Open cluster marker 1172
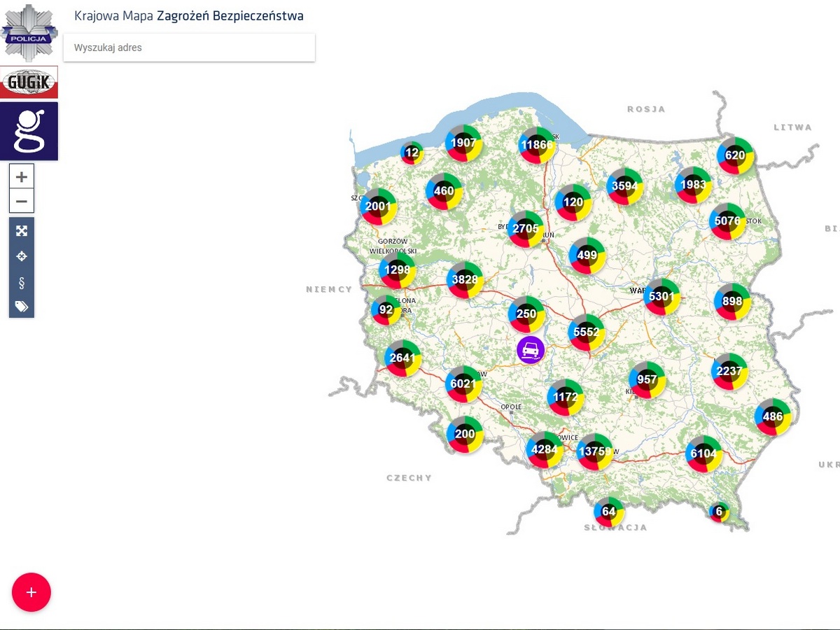This screenshot has height=630, width=840. pos(565,398)
